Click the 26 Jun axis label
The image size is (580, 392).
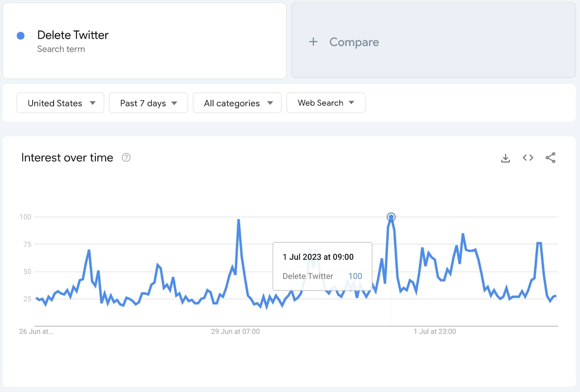pyautogui.click(x=36, y=331)
